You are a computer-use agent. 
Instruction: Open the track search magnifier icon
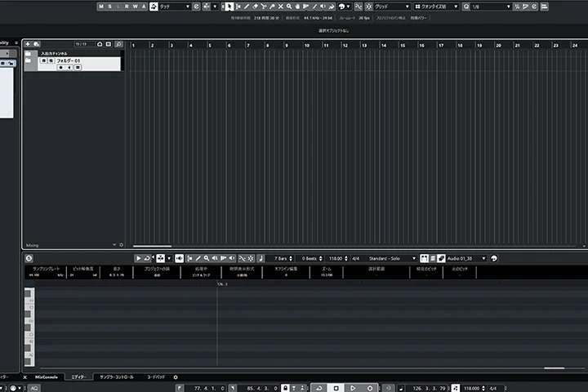(118, 44)
